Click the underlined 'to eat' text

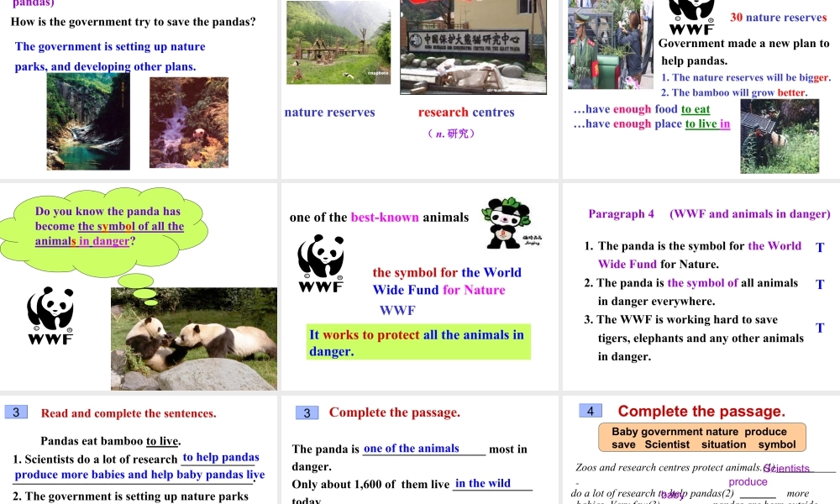(696, 109)
